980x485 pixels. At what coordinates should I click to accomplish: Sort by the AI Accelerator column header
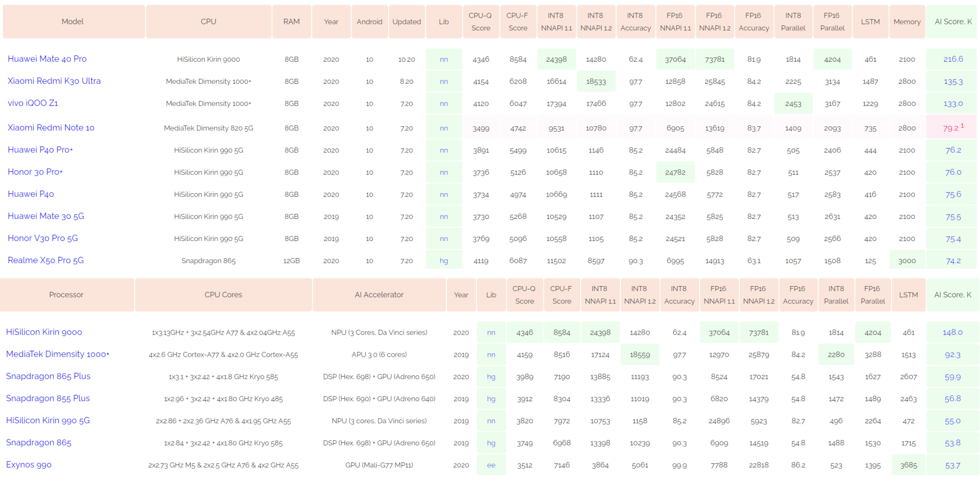(x=379, y=294)
